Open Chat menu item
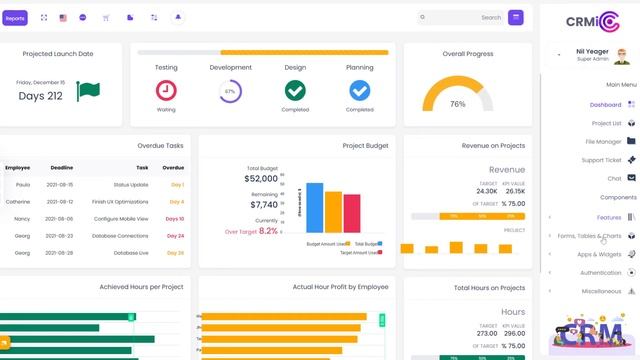 [614, 178]
